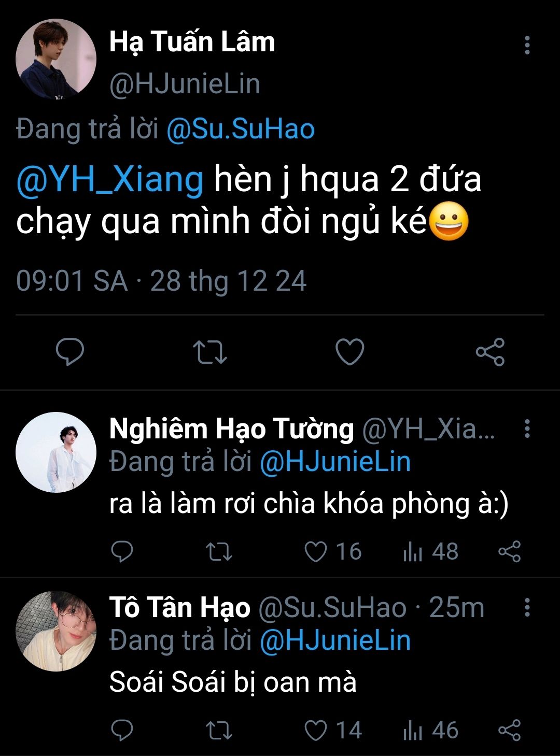
Task: Retweet Nghiêm Hạo Tường's reply
Action: click(219, 552)
